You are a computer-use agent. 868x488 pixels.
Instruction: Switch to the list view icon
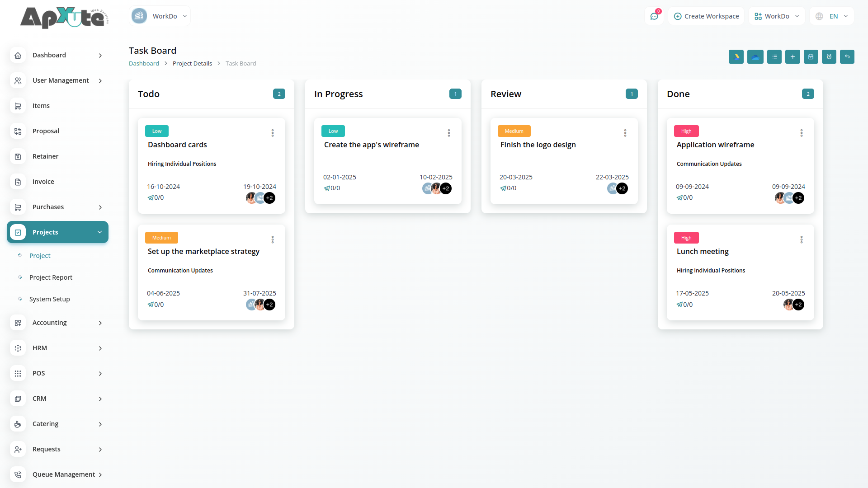(x=774, y=57)
